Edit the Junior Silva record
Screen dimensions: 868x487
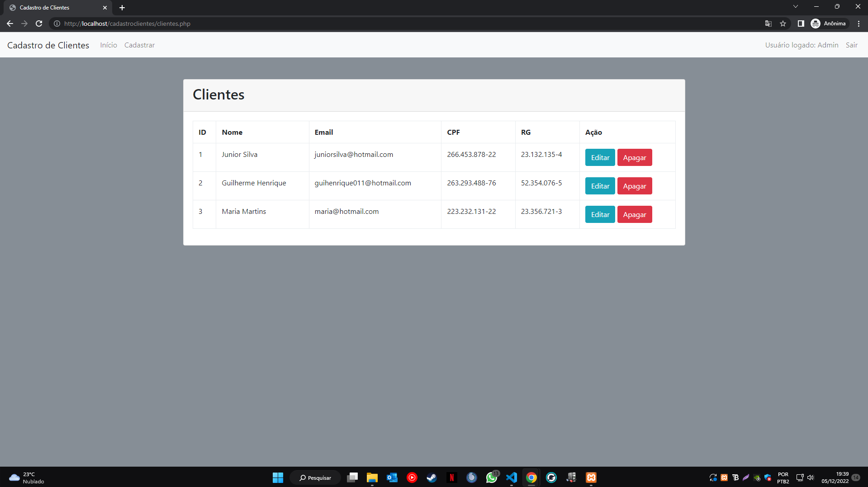pyautogui.click(x=600, y=157)
